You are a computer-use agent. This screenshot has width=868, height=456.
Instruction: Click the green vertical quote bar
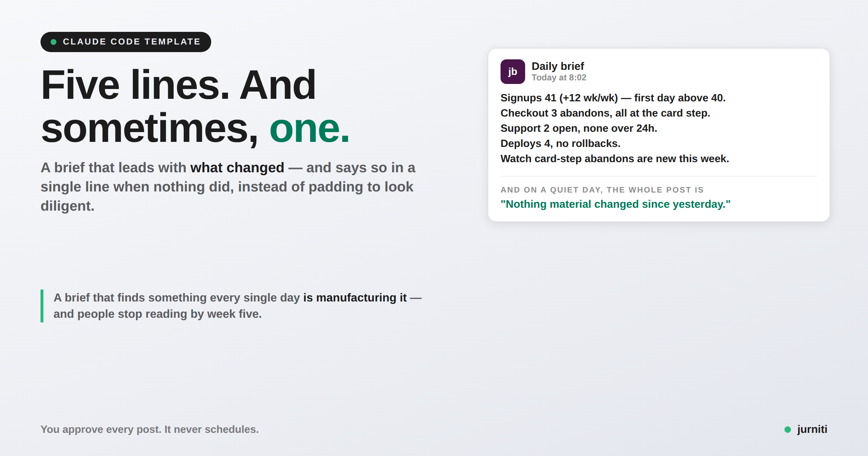[x=42, y=306]
